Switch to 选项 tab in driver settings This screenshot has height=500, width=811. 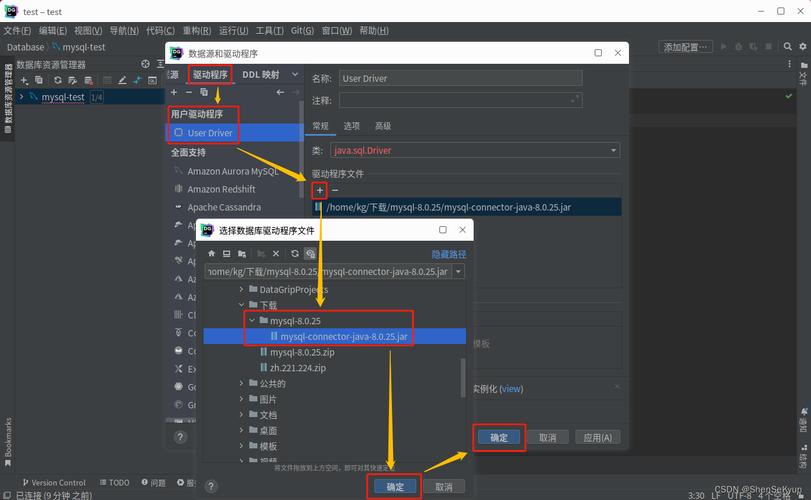[352, 126]
